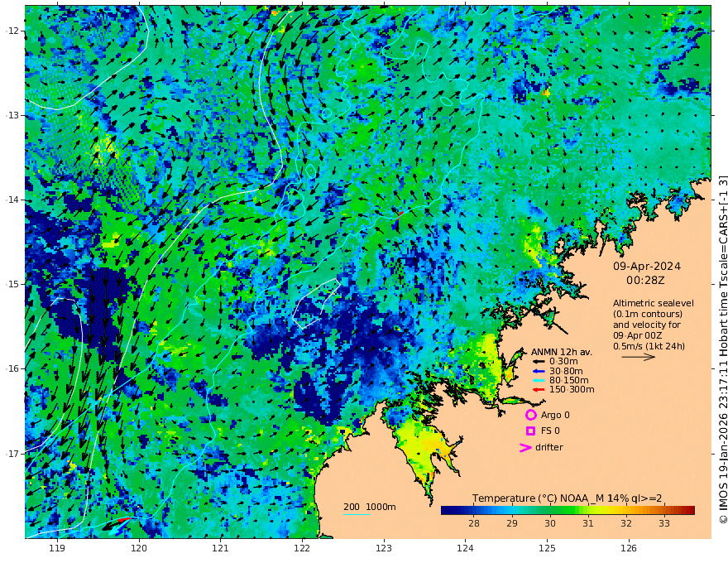Click the colorbar tick label 29

511,523
